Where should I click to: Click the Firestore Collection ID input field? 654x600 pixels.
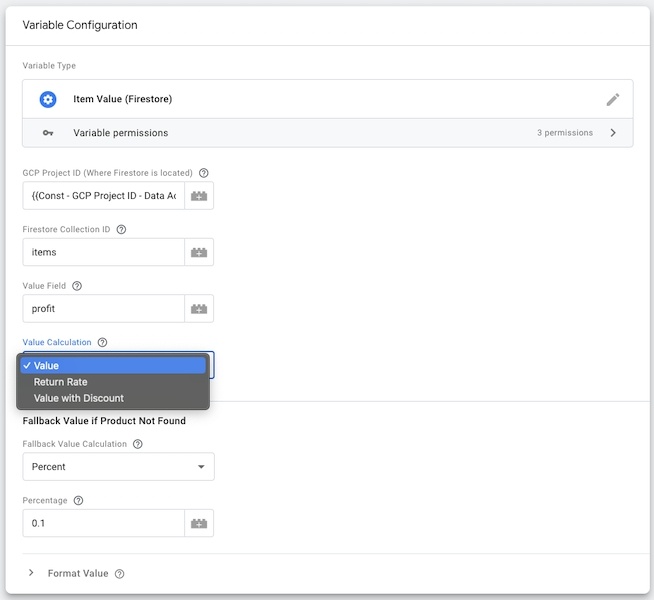tap(104, 253)
